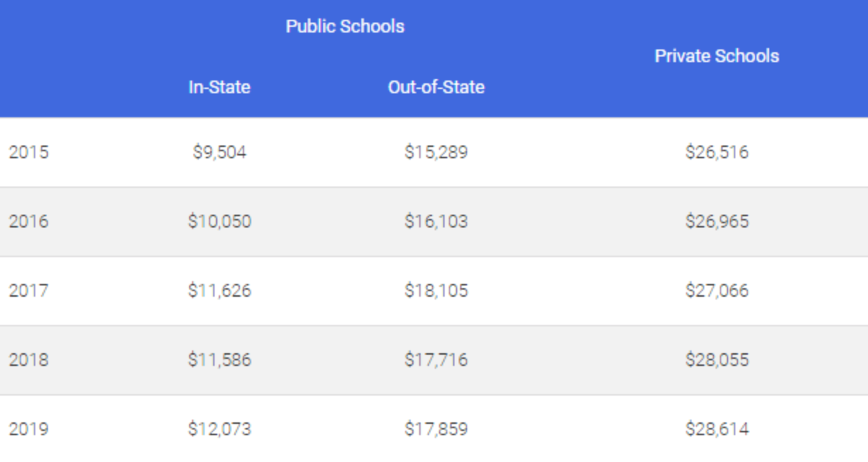Click the 2017 year row label

point(29,291)
